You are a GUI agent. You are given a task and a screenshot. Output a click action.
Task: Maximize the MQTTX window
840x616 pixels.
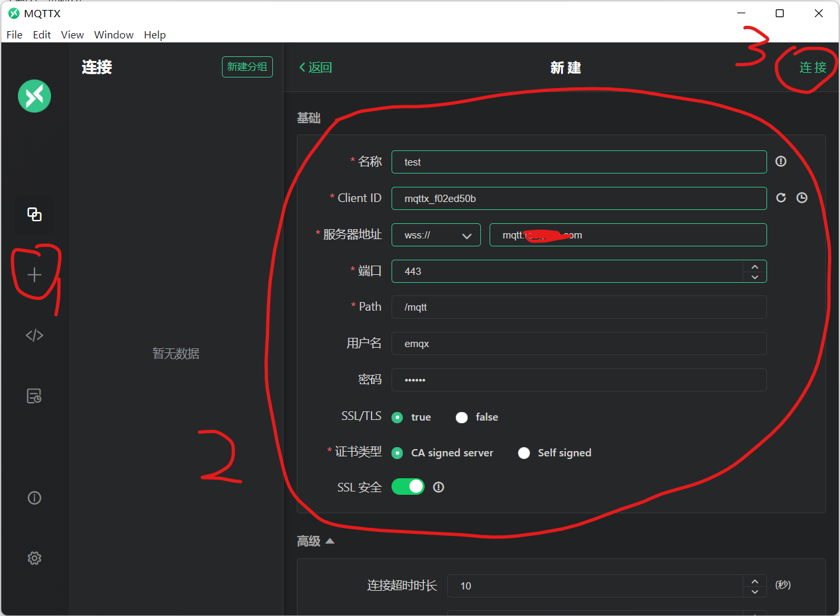780,13
